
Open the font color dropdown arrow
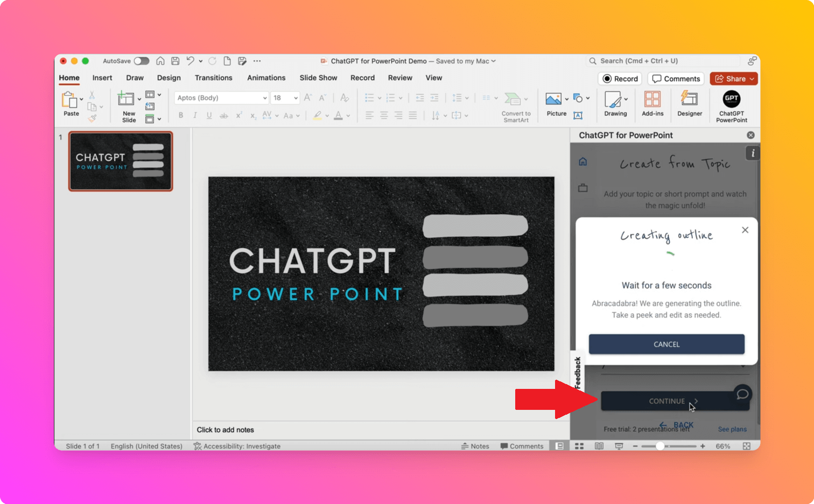(x=348, y=116)
